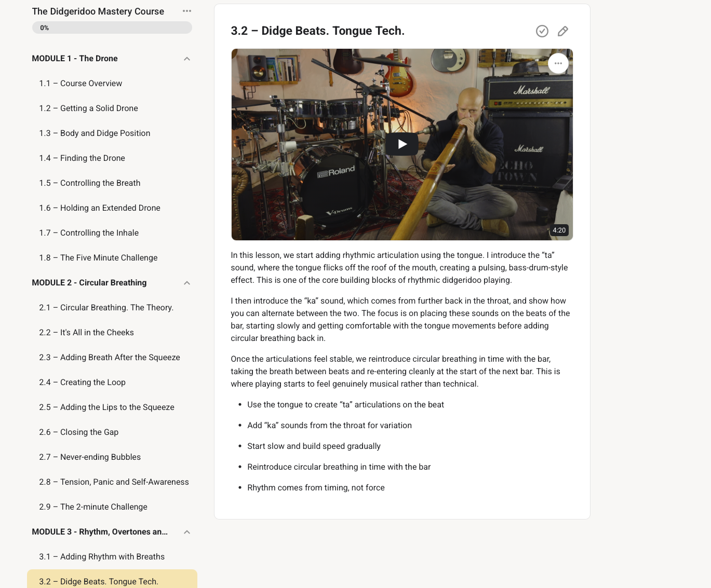The image size is (711, 588).
Task: Collapse MODULE 2 - Circular Breathing section
Action: (x=187, y=283)
